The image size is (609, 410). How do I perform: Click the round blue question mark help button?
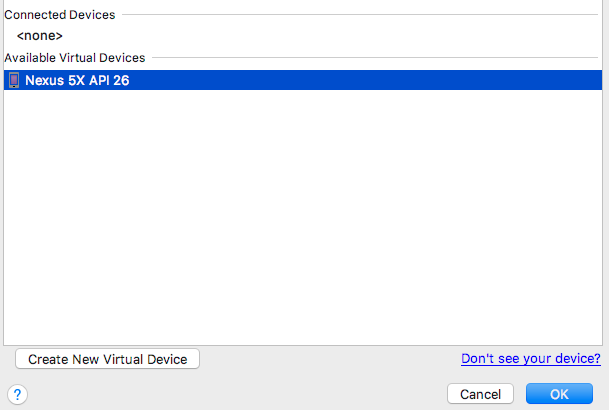[x=17, y=394]
